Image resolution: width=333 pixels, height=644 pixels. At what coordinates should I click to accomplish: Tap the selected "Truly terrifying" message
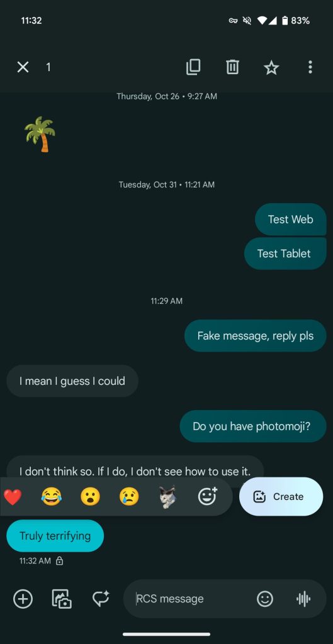click(x=55, y=536)
